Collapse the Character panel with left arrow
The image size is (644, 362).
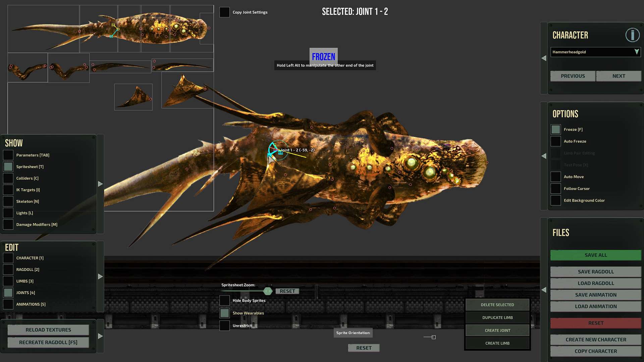tap(544, 58)
